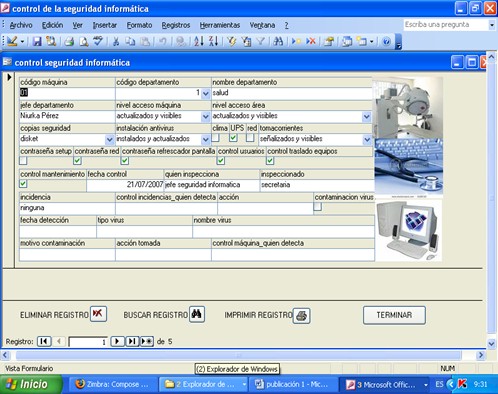498x394 pixels.
Task: Click the ELIMINAR REGISTRO delete icon button
Action: tap(98, 314)
